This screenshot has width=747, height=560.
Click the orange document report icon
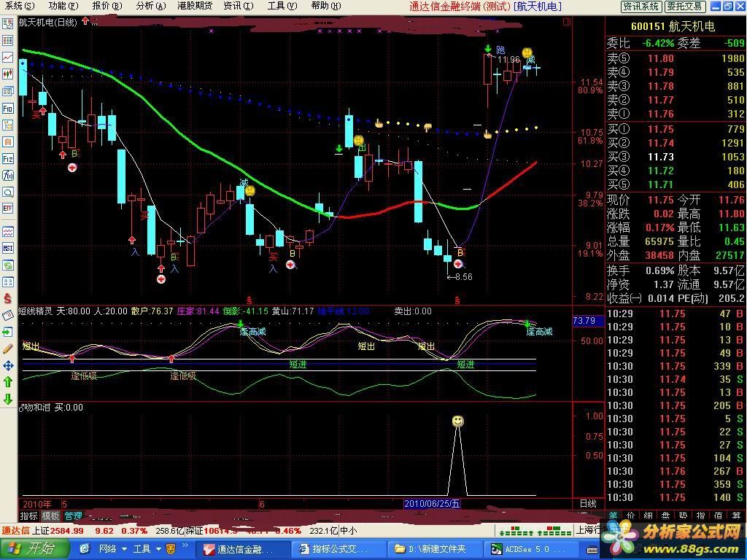point(7,142)
